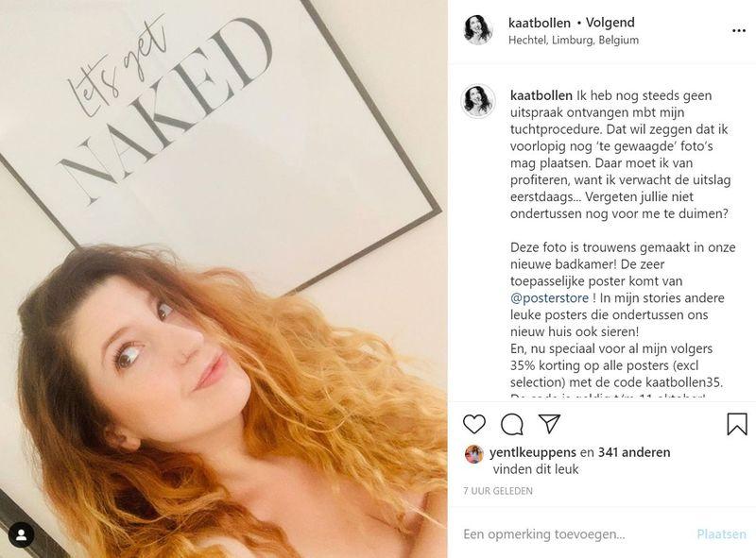Open Hechtel, Limburg, Belgium location link
Screen dimensions: 756x558
click(x=574, y=40)
